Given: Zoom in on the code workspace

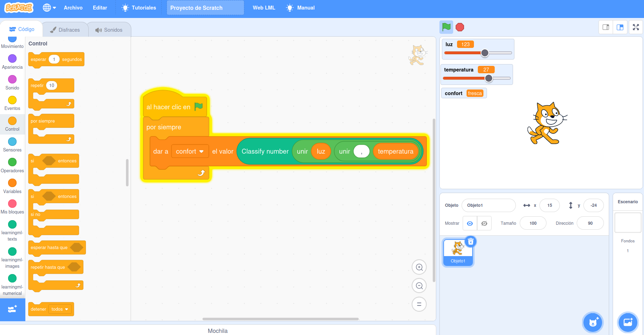Looking at the screenshot, I should [x=419, y=267].
